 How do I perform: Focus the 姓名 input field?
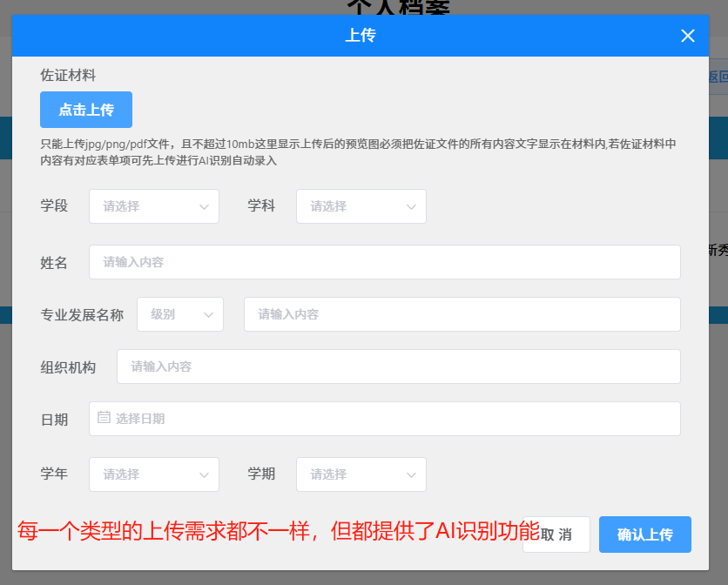[384, 262]
